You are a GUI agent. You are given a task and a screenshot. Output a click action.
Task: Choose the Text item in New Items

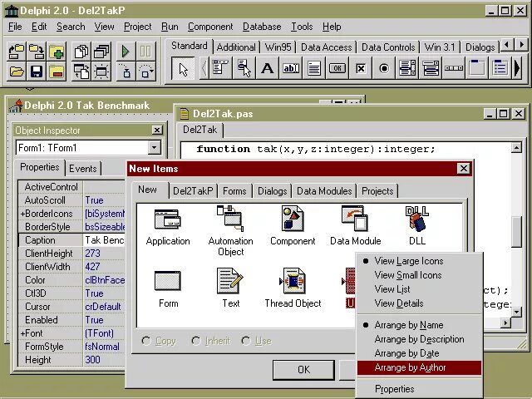point(230,288)
